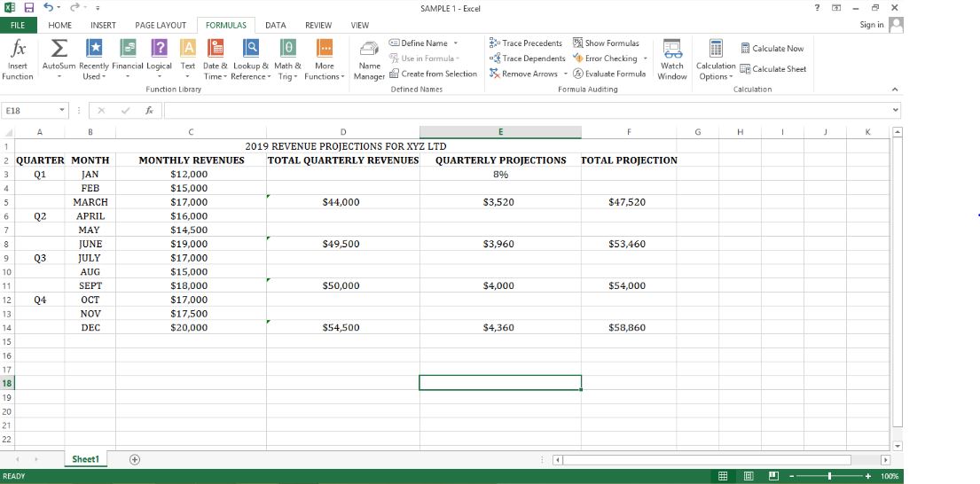Click horizontal scrollbar right arrow

point(885,460)
